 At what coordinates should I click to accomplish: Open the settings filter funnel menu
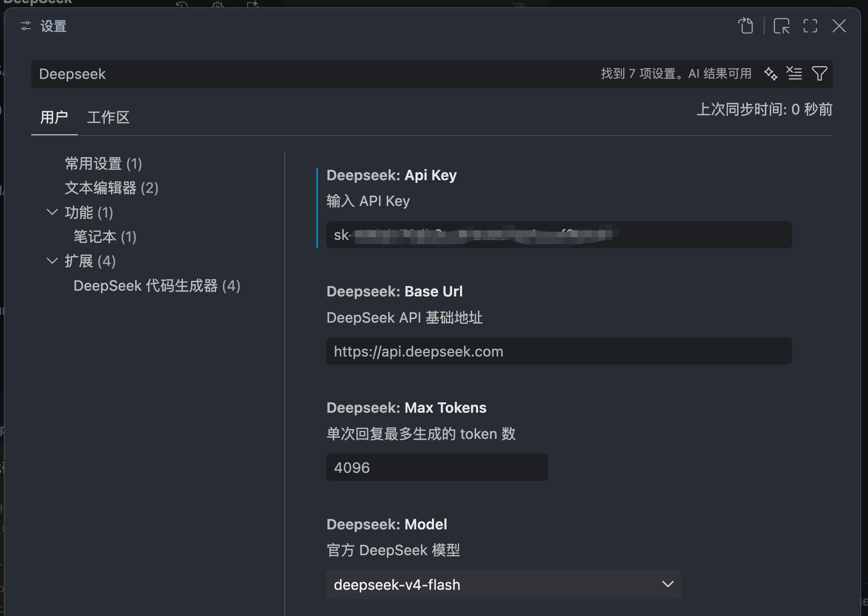(819, 74)
